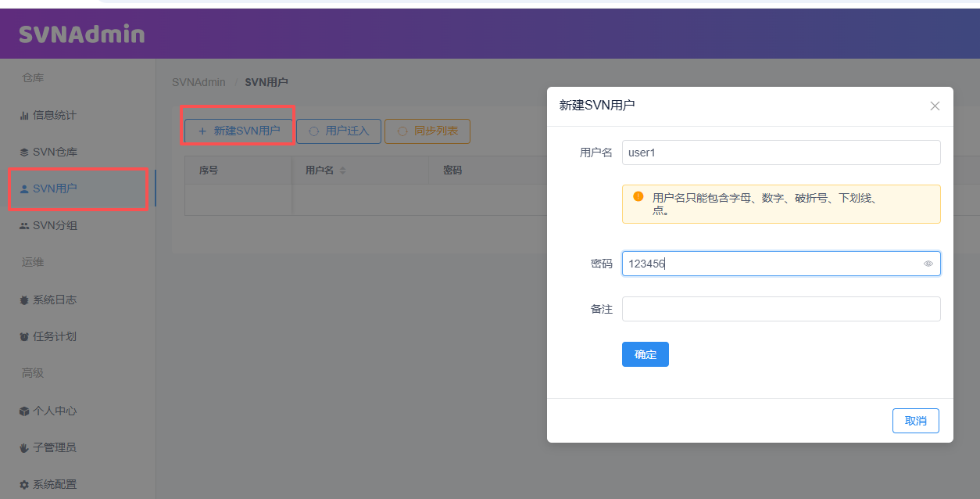Click the orange warning icon in username hint
Viewport: 980px width, 499px height.
638,197
